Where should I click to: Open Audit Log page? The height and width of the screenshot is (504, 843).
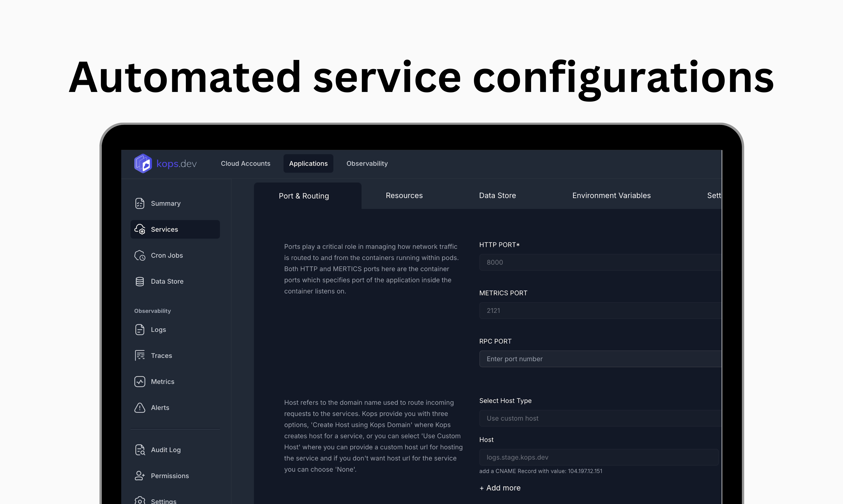tap(175, 450)
